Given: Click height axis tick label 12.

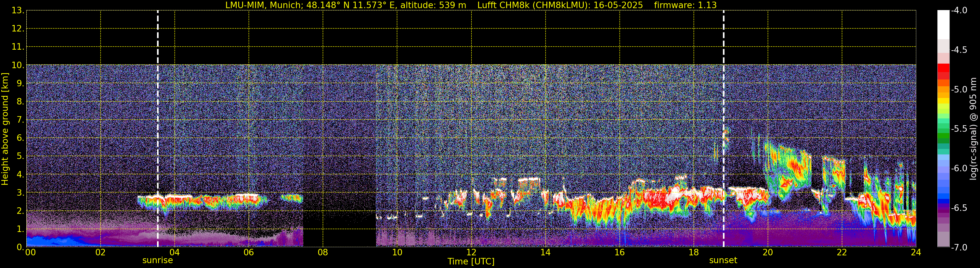Looking at the screenshot, I should [x=17, y=29].
